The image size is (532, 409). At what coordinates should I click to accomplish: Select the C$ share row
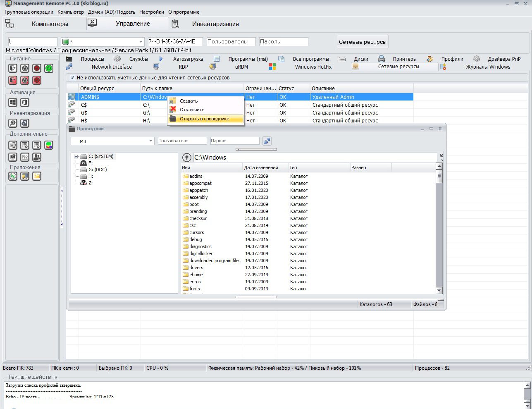(x=240, y=105)
